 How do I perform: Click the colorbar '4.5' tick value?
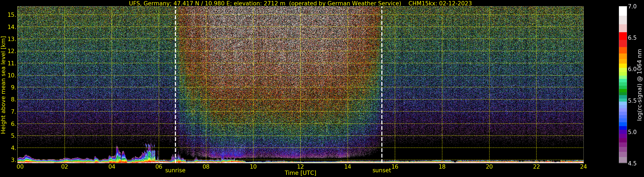[632, 163]
